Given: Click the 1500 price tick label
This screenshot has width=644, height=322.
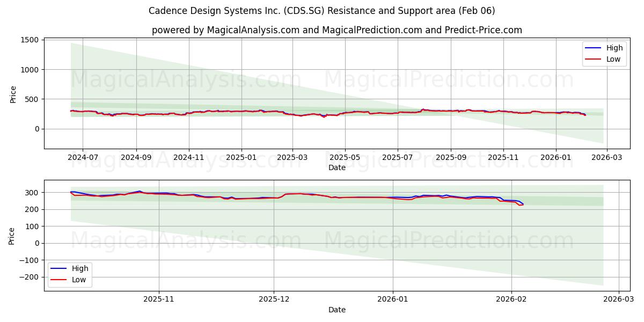Looking at the screenshot, I should coord(29,40).
